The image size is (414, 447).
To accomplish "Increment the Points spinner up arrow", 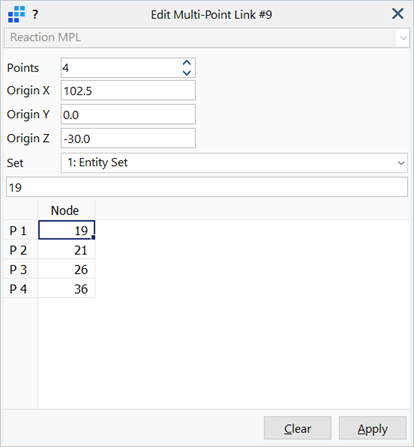I will (x=187, y=63).
